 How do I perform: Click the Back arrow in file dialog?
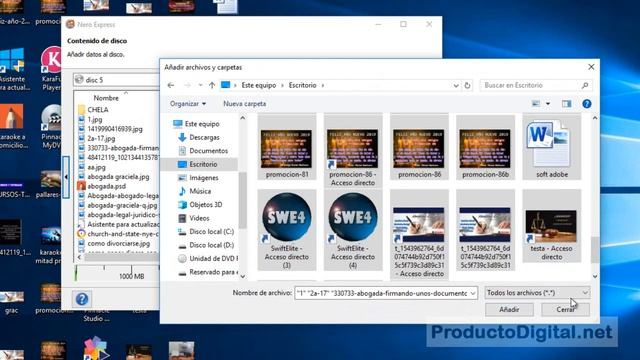[x=171, y=85]
